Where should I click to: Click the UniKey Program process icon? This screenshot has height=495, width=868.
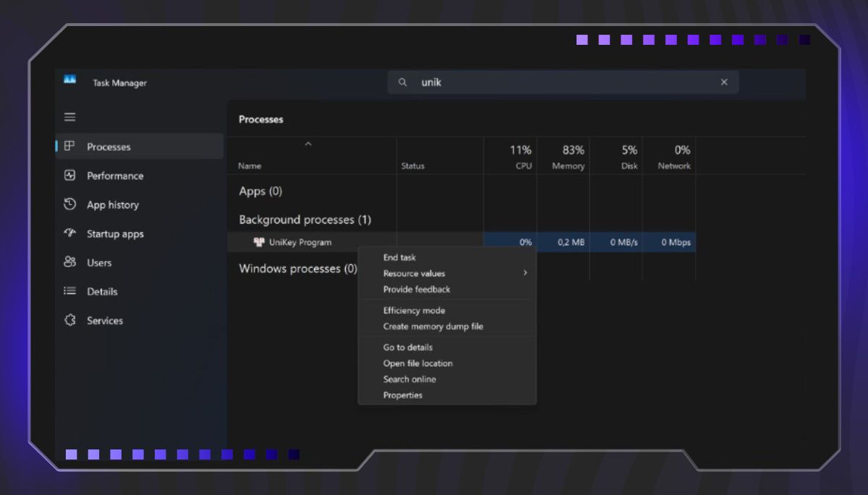click(260, 242)
